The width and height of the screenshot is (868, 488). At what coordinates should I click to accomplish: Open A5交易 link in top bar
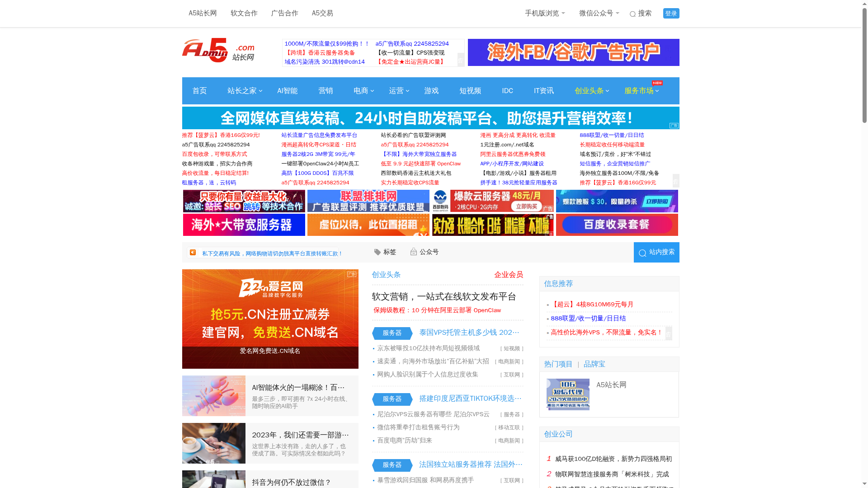[x=322, y=14]
